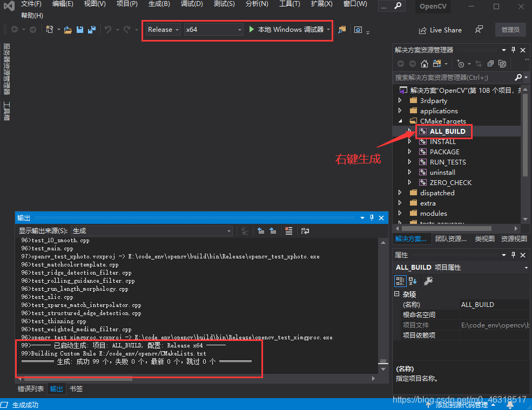Click the Undo icon in the toolbar
This screenshot has height=410, width=532.
(107, 30)
